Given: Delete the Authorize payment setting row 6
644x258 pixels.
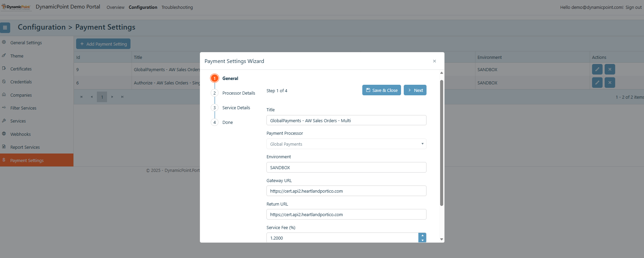Looking at the screenshot, I should [610, 82].
